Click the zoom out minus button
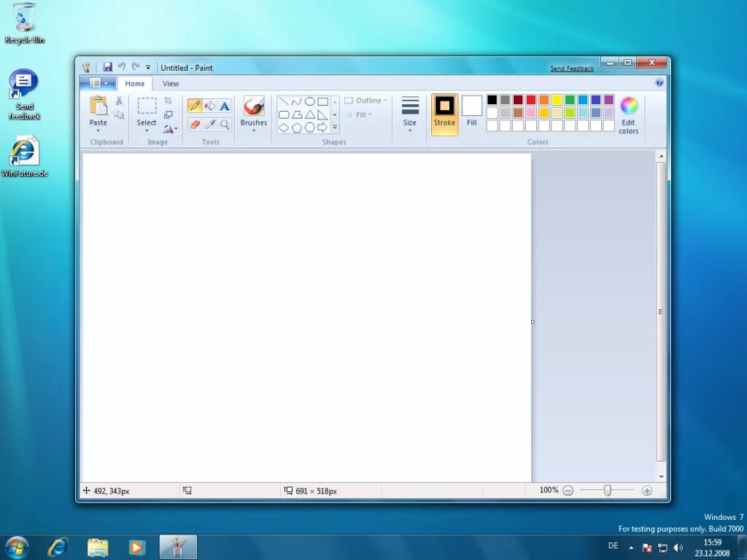Viewport: 747px width, 560px height. pos(568,491)
